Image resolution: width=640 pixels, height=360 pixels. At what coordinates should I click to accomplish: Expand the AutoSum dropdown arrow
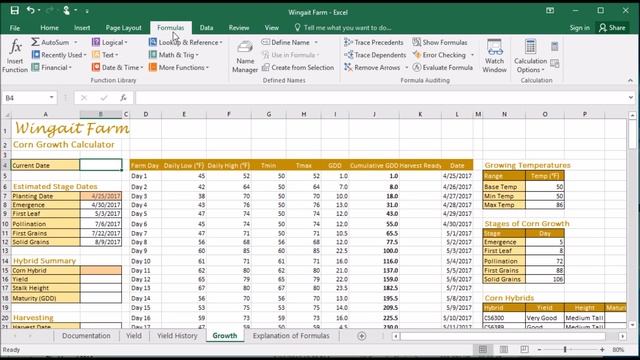coord(76,42)
